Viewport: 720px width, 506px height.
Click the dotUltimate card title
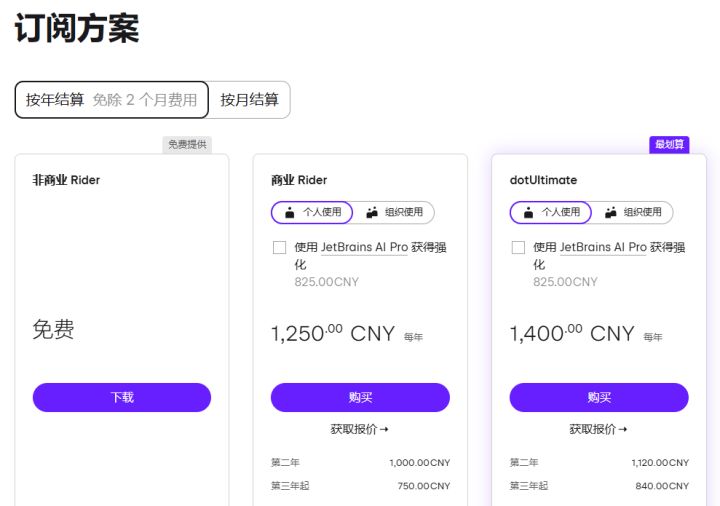(543, 180)
